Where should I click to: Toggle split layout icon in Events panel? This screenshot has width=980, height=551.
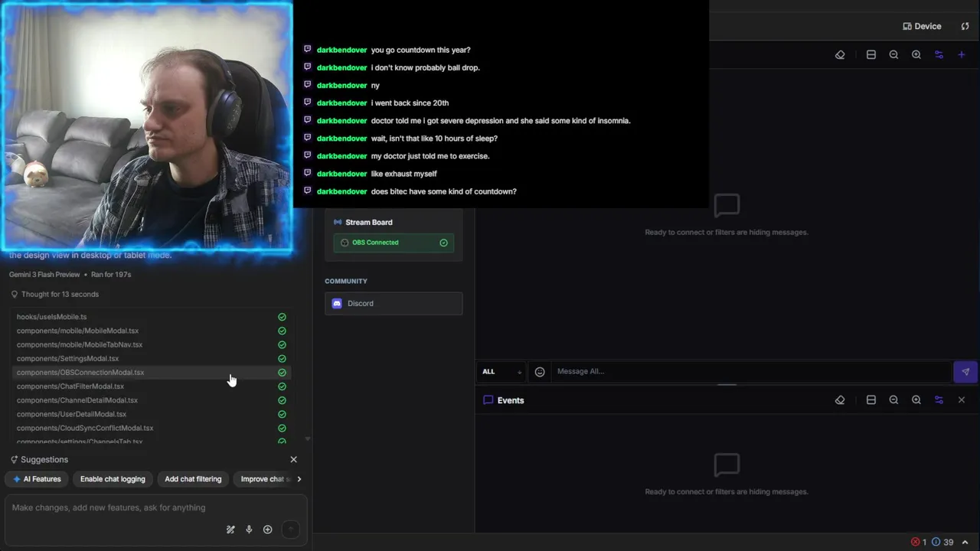pos(871,400)
